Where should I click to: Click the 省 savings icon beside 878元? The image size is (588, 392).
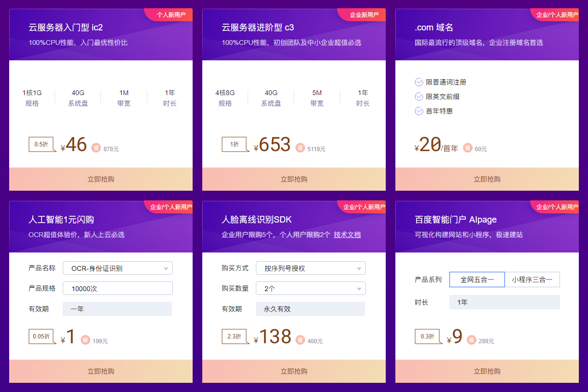[96, 148]
